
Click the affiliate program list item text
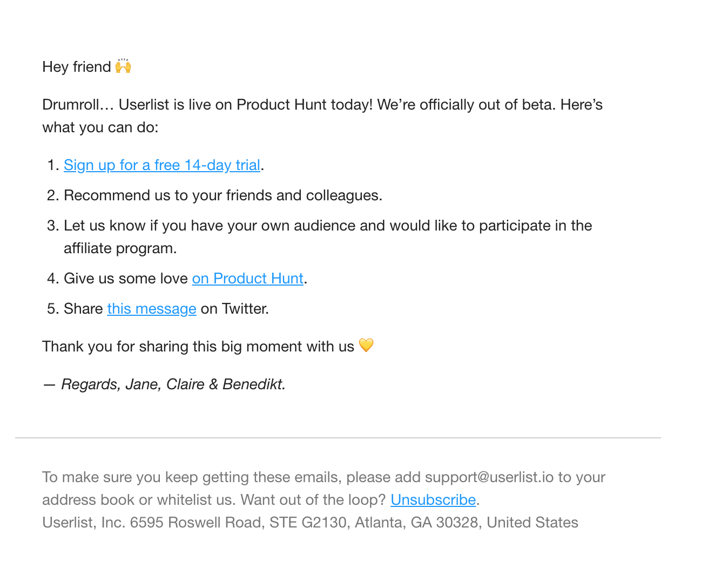pos(327,226)
